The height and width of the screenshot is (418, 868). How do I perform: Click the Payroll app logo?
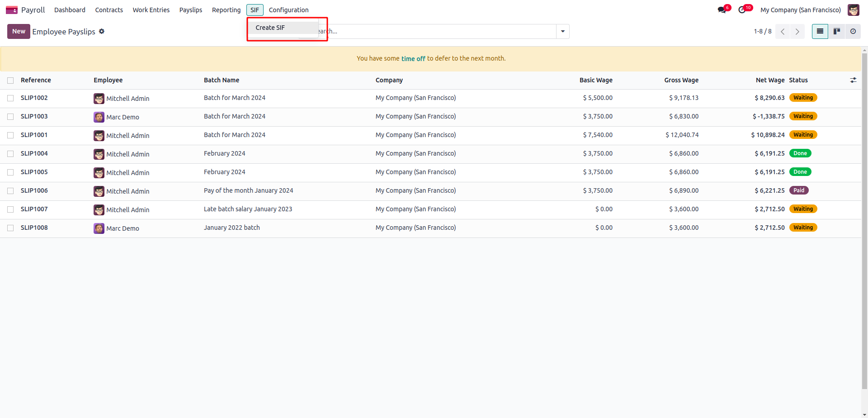coord(12,10)
